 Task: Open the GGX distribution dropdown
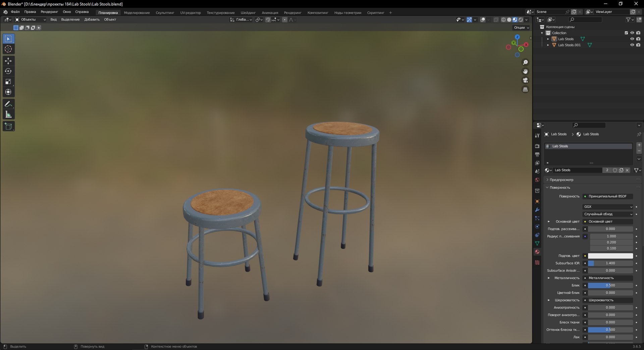click(608, 207)
